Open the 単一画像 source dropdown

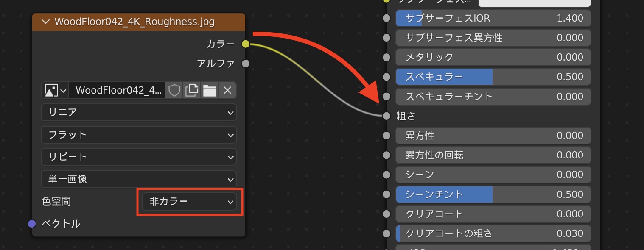pos(139,179)
